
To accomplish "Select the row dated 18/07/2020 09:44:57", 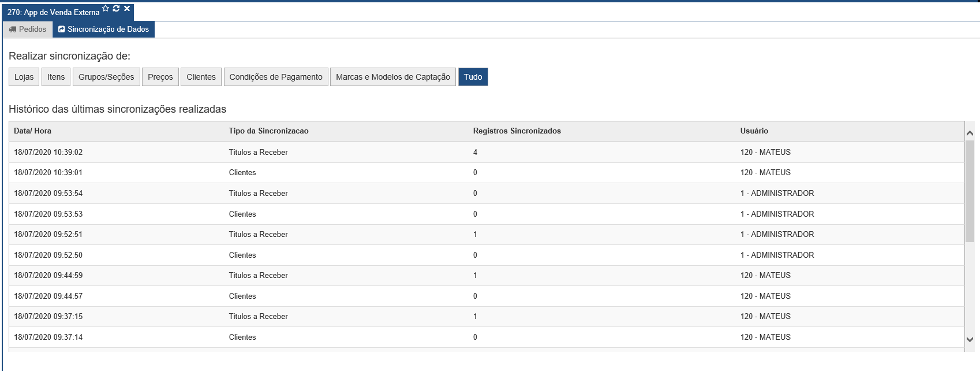I will pyautogui.click(x=487, y=296).
